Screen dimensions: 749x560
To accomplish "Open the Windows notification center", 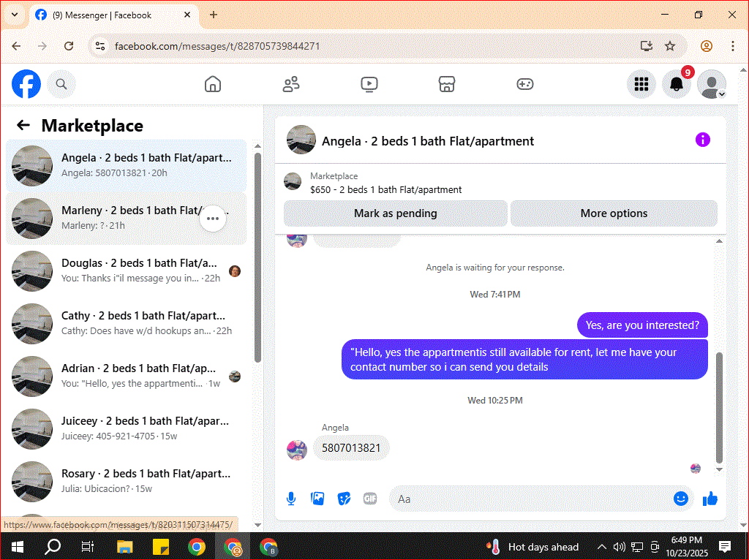I will [x=725, y=547].
